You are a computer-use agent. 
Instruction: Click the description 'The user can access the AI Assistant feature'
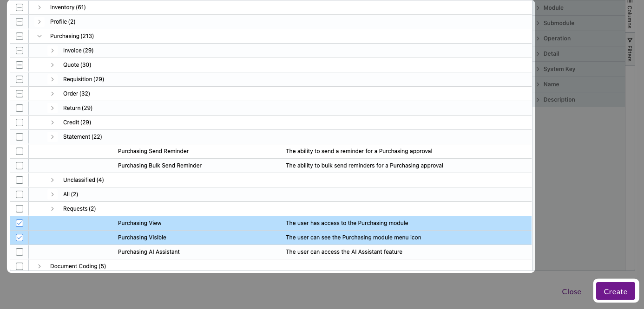344,252
